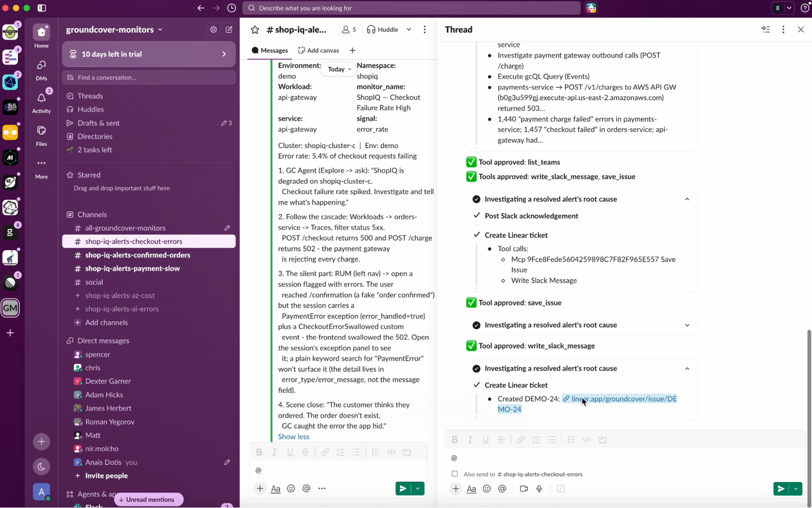The width and height of the screenshot is (812, 508).
Task: Send the thread reply
Action: pos(781,489)
